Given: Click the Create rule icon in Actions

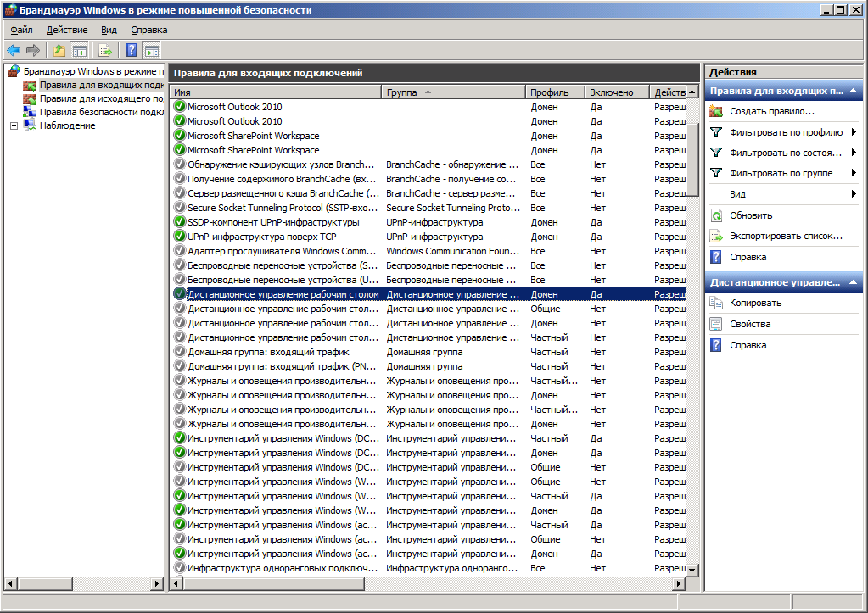Looking at the screenshot, I should 716,111.
